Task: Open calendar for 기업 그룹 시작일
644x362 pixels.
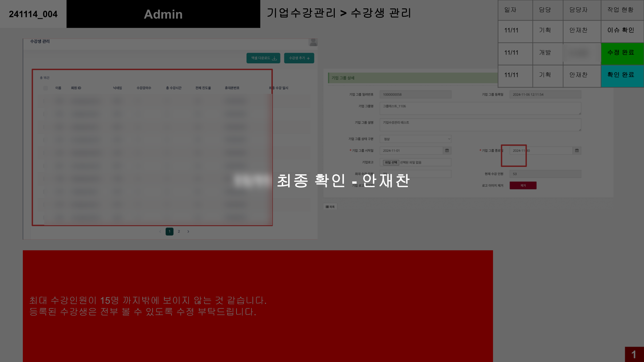Action: [x=447, y=150]
